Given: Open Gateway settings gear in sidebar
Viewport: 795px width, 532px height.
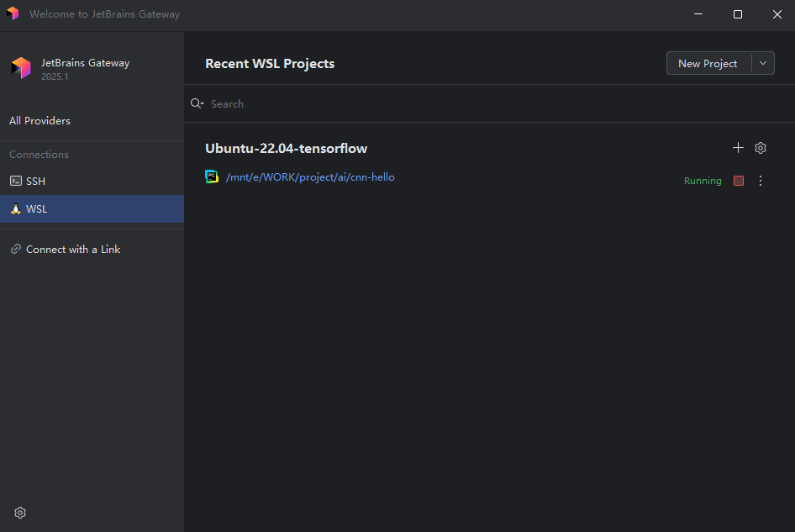Looking at the screenshot, I should [x=20, y=512].
